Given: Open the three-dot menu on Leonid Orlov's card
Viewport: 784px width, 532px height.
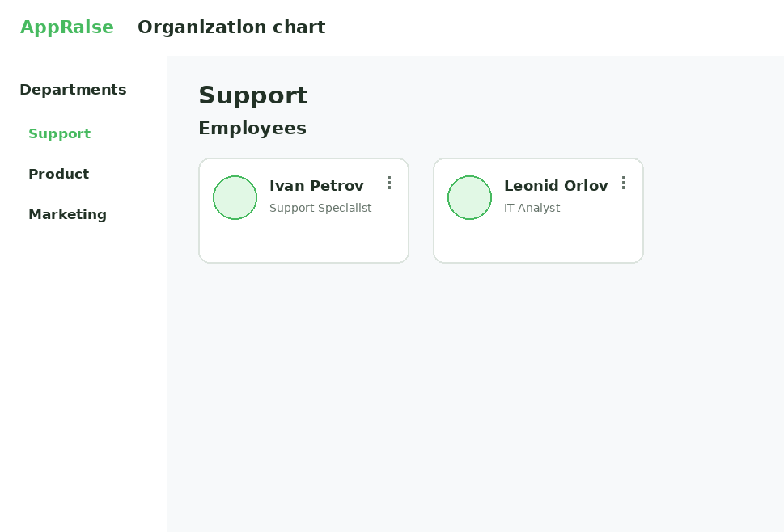Looking at the screenshot, I should 624,183.
